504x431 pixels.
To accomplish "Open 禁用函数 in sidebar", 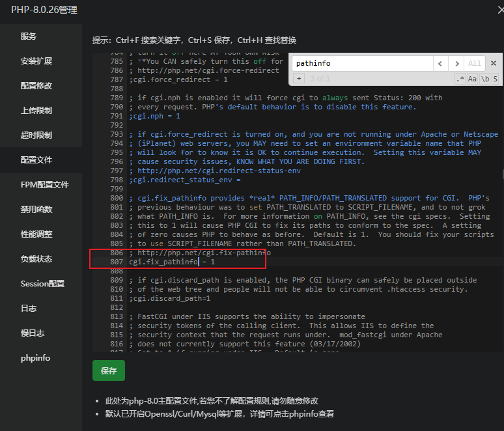I will coord(36,210).
